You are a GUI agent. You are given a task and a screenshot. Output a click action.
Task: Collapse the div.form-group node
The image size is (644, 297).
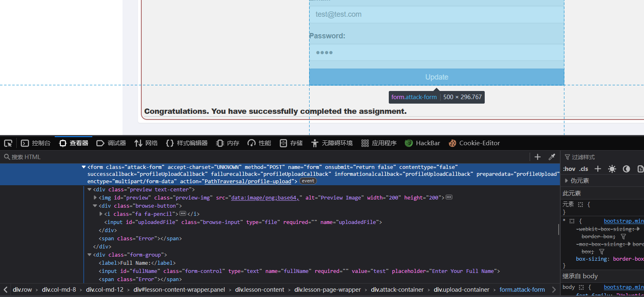click(x=89, y=255)
